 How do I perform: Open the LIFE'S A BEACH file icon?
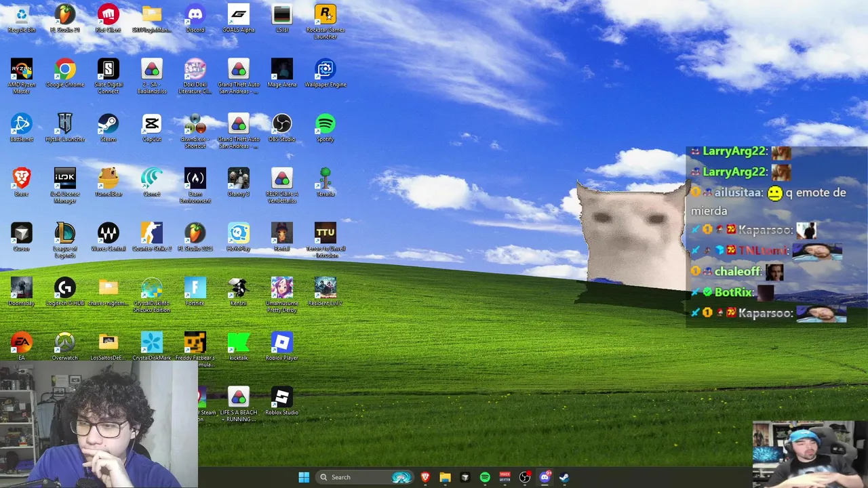tap(239, 405)
